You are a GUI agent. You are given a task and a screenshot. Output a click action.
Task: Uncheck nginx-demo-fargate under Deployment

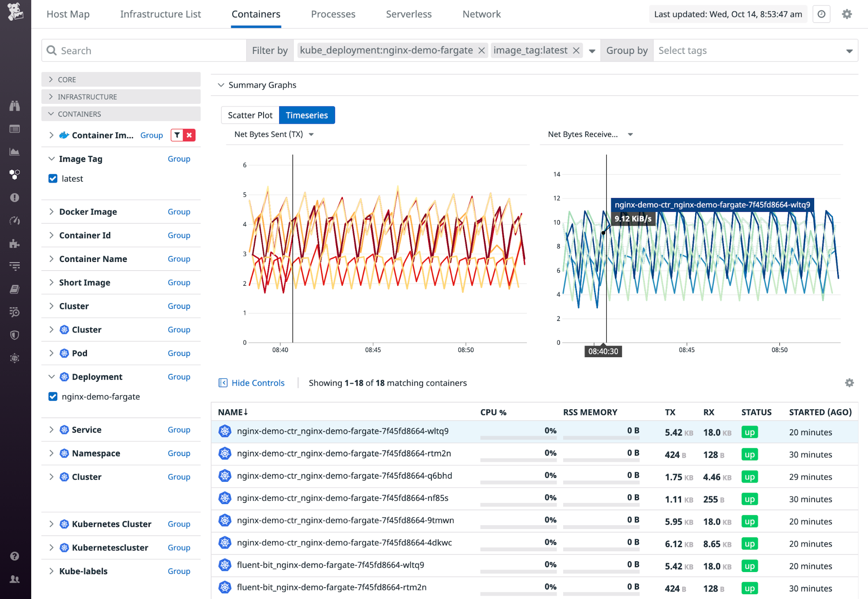point(53,397)
